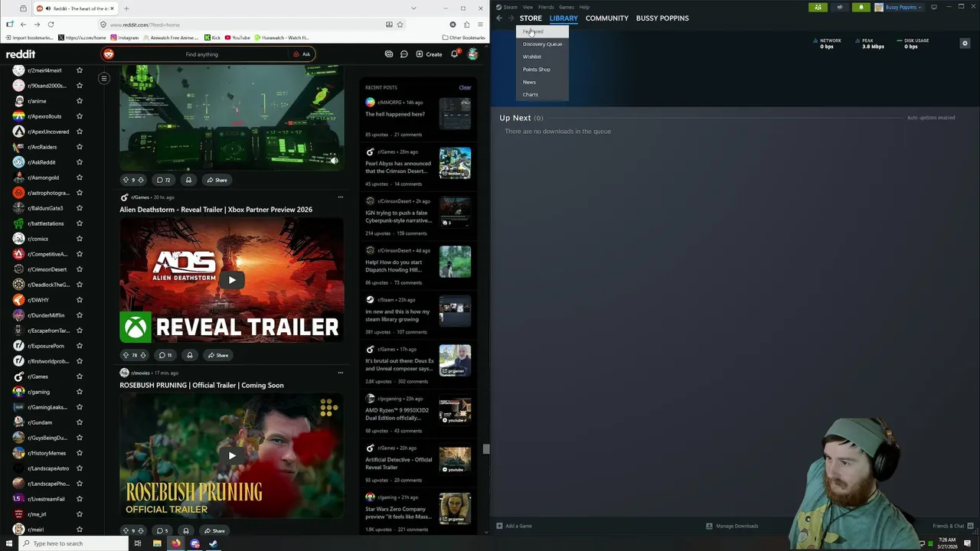Image resolution: width=980 pixels, height=551 pixels.
Task: Open comments on Alien Deathstorm post
Action: 165,355
